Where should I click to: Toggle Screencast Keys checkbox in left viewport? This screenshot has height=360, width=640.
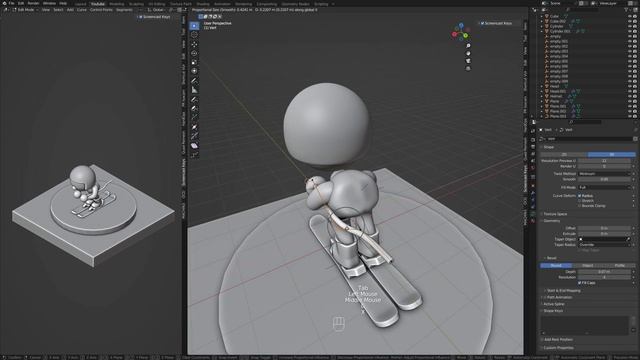(x=141, y=17)
